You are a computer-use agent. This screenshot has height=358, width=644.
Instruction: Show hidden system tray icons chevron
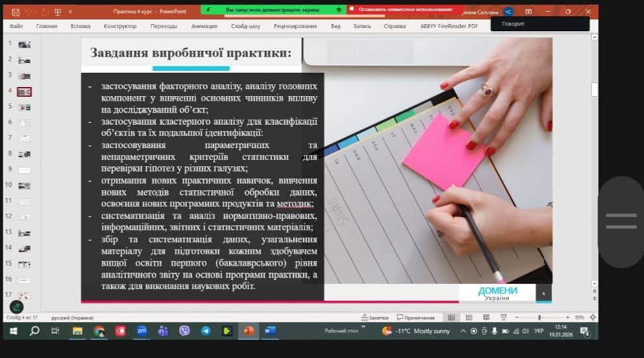tap(463, 331)
